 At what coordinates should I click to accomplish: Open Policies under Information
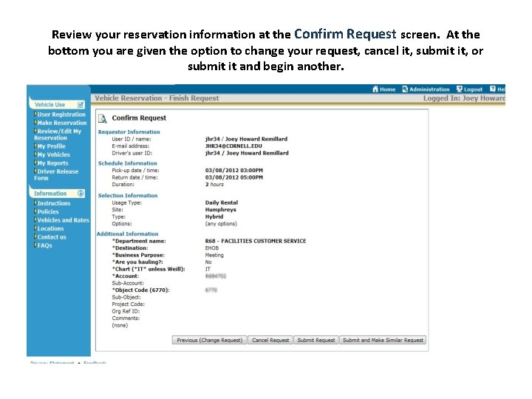[48, 212]
